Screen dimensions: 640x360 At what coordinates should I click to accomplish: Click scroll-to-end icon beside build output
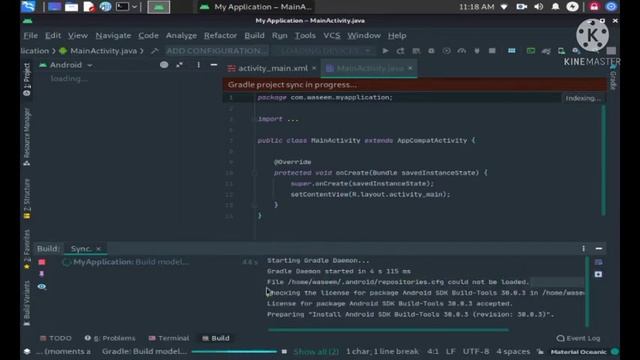[x=598, y=274]
